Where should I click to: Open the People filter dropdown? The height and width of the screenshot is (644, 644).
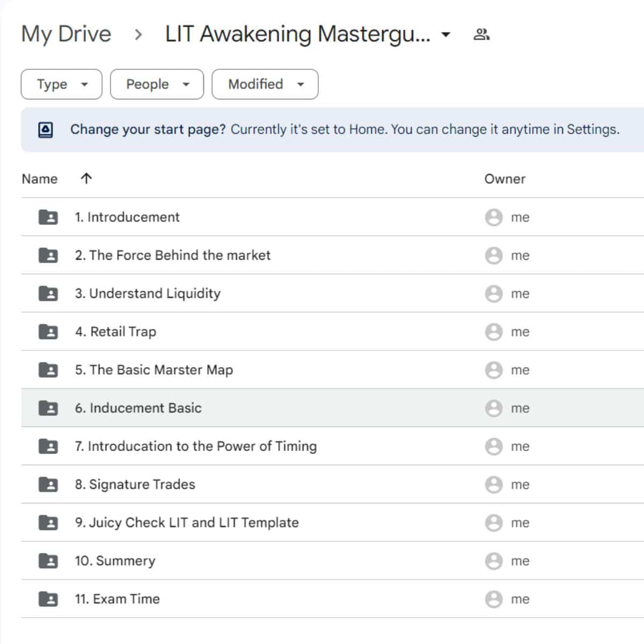(x=156, y=84)
